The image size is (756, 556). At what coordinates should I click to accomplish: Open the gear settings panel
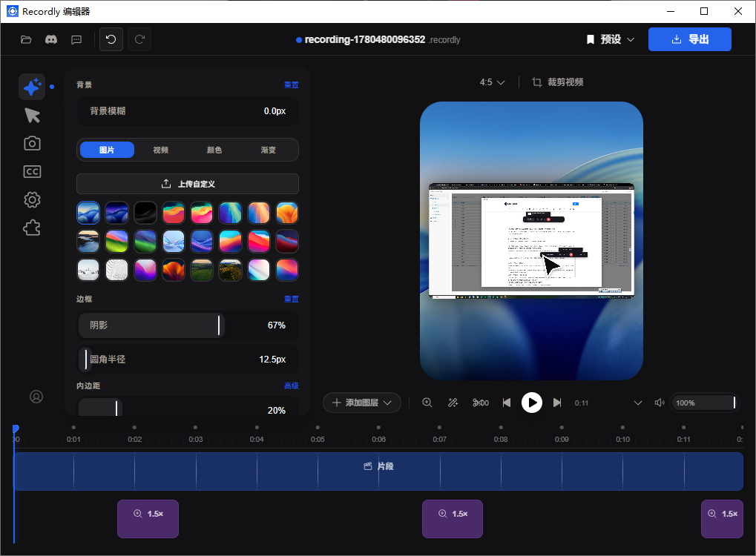click(x=33, y=199)
